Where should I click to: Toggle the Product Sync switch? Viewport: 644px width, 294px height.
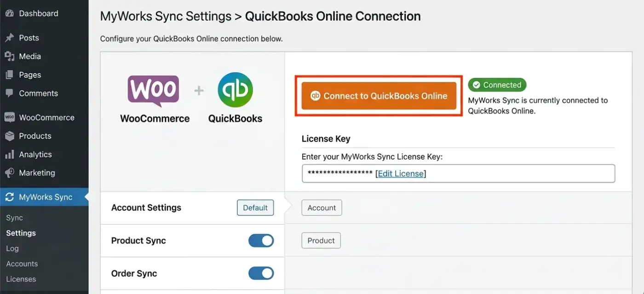point(261,240)
